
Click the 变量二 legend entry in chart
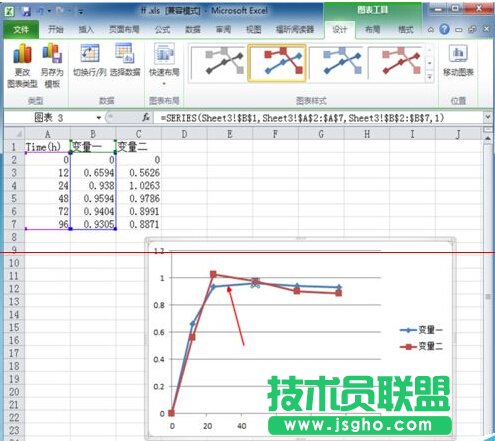tap(422, 347)
